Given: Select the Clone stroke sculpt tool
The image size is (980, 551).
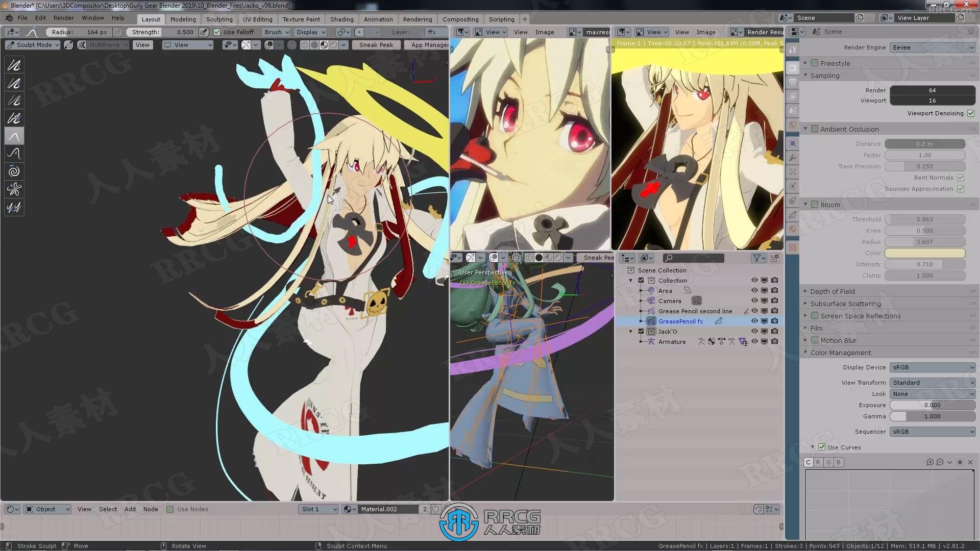Looking at the screenshot, I should [x=14, y=207].
